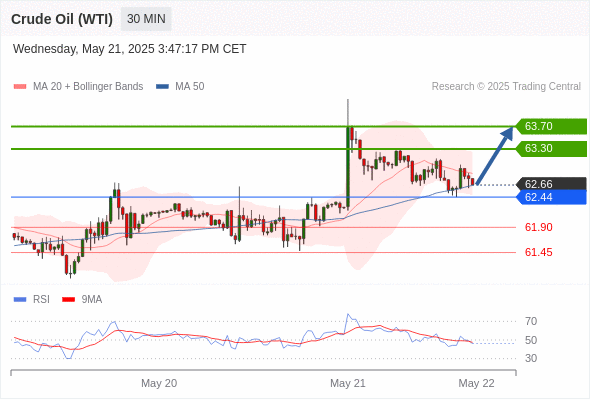
Task: Click the Crude Oil (WTI) title
Action: (x=62, y=19)
